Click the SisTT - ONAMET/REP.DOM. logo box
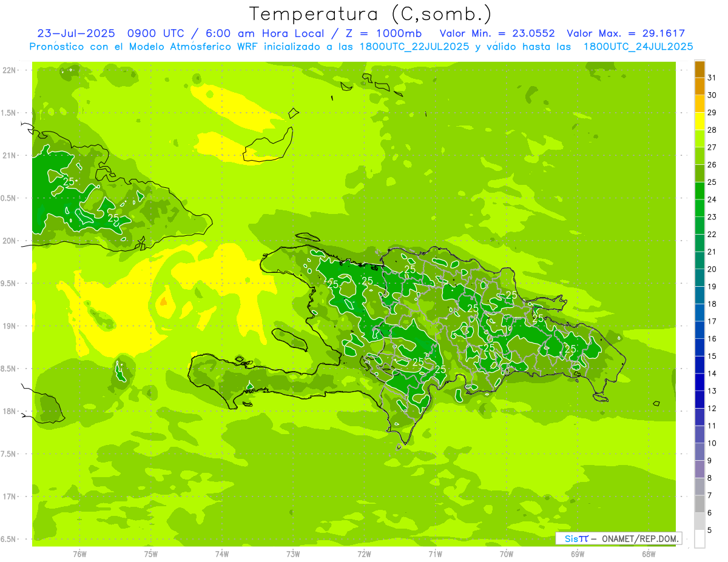This screenshot has height=562, width=728. click(618, 538)
